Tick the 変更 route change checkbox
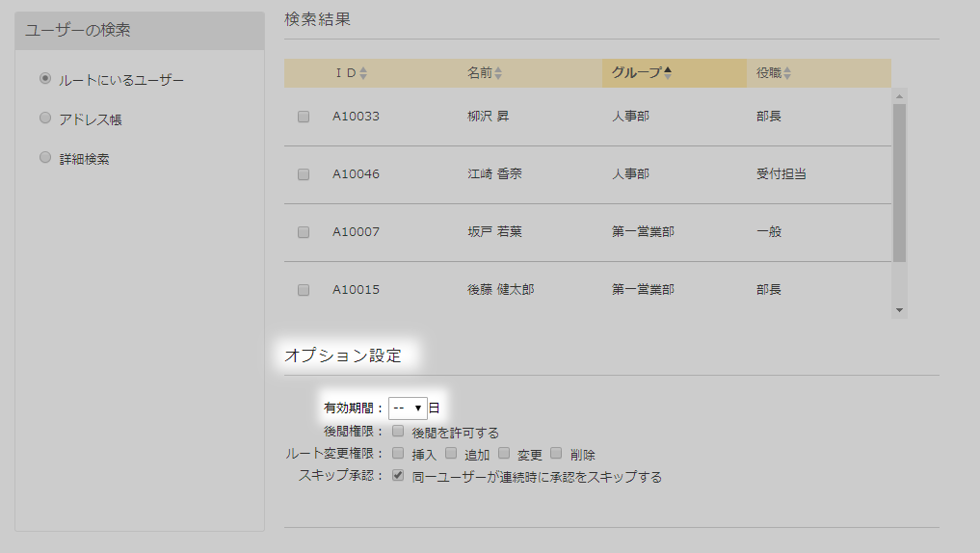The image size is (980, 553). 504,453
